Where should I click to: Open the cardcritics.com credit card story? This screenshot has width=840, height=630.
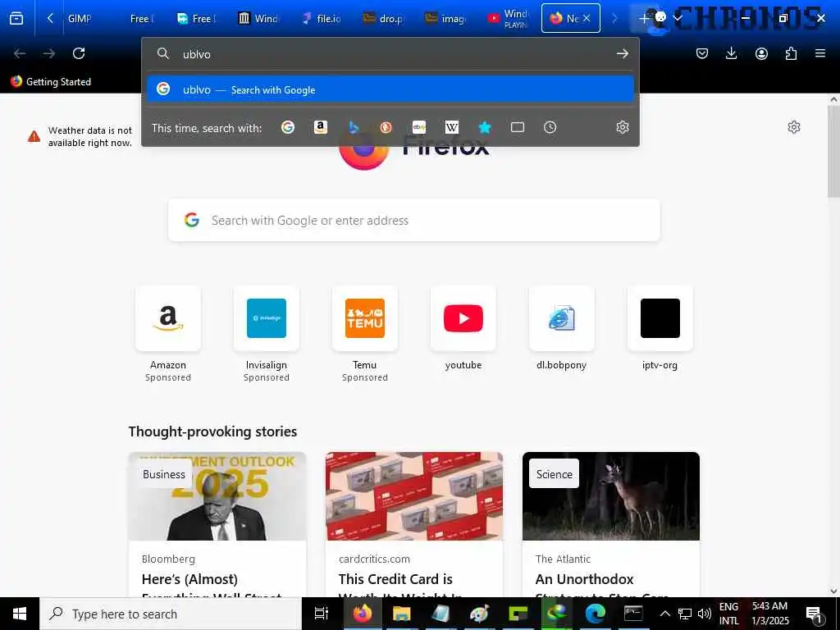coord(414,524)
